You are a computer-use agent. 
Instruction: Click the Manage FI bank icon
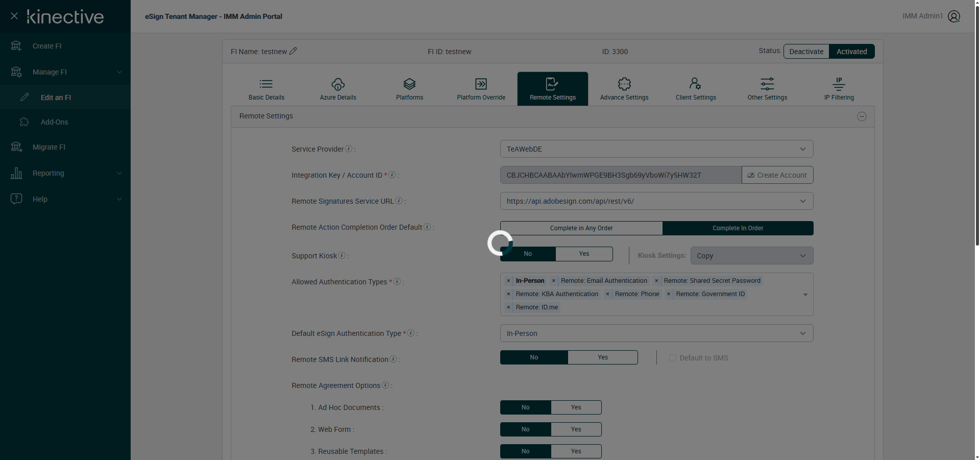click(x=16, y=72)
